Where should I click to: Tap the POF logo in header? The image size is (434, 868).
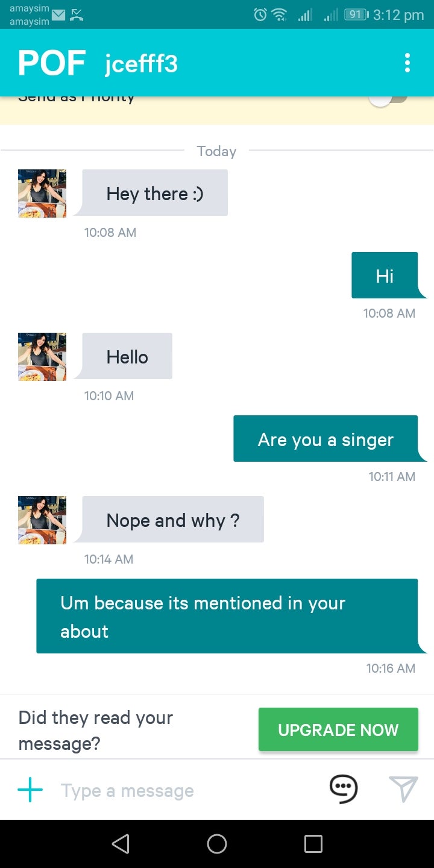point(52,63)
